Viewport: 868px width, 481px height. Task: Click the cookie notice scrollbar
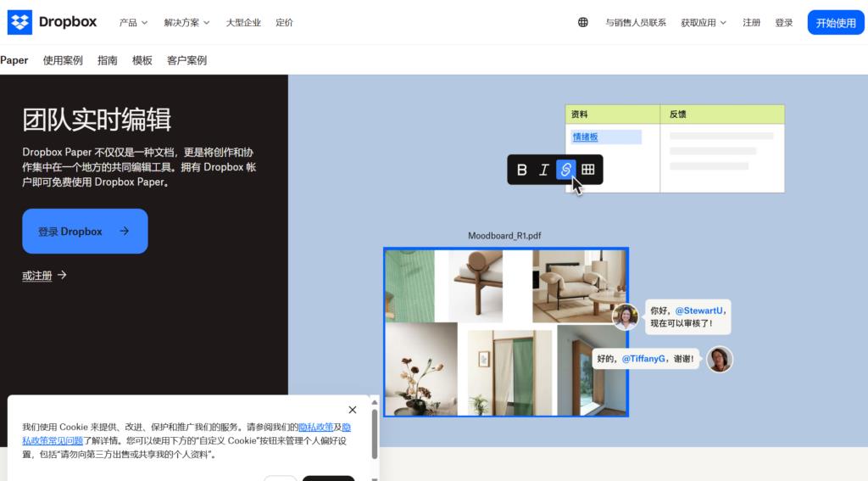click(x=374, y=434)
